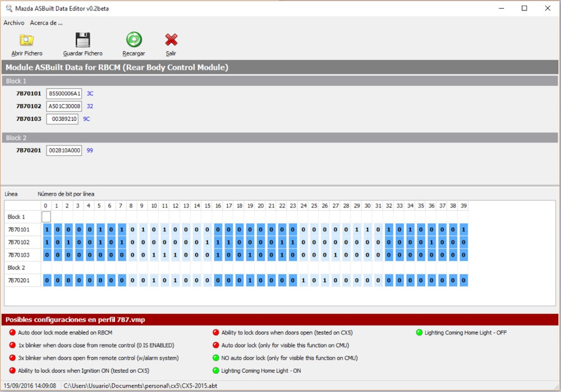
Task: Toggle bit 5 of row 7B70101
Action: (100, 230)
